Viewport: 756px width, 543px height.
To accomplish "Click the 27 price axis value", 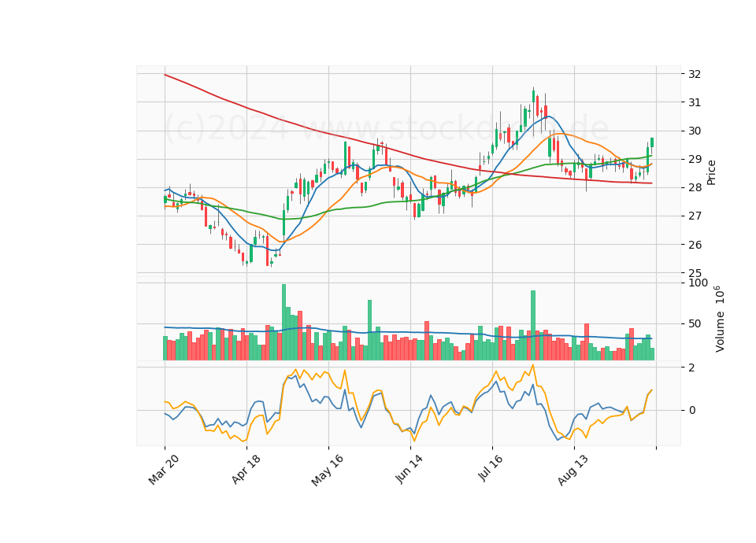I will point(695,216).
